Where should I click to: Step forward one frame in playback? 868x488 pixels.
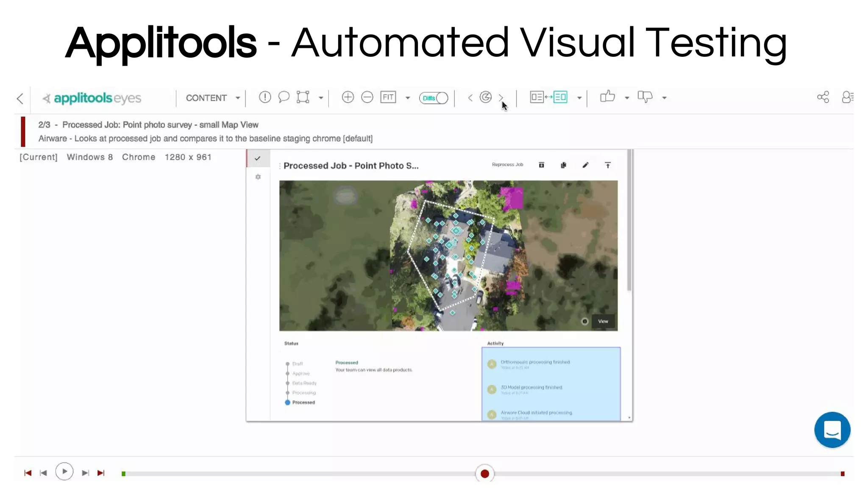(x=85, y=473)
